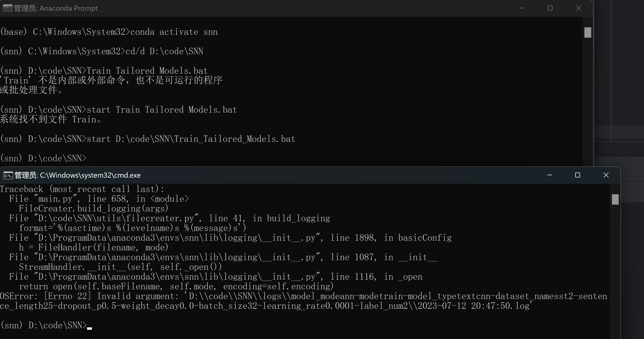This screenshot has width=644, height=339.
Task: Close the cmd.exe window
Action: click(606, 175)
